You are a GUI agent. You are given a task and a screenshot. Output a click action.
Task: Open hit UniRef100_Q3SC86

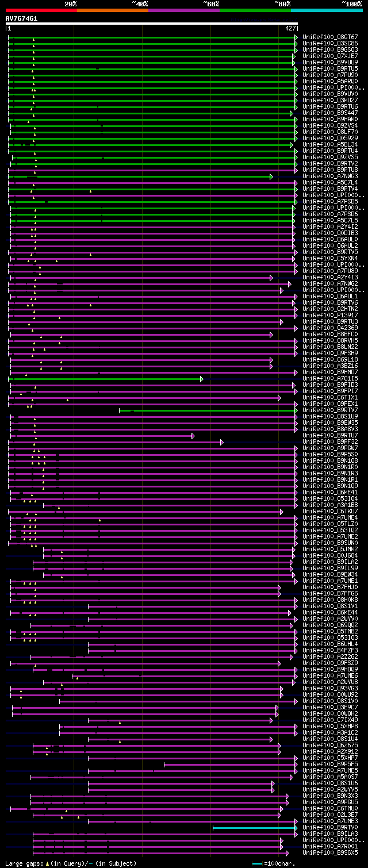click(x=330, y=43)
